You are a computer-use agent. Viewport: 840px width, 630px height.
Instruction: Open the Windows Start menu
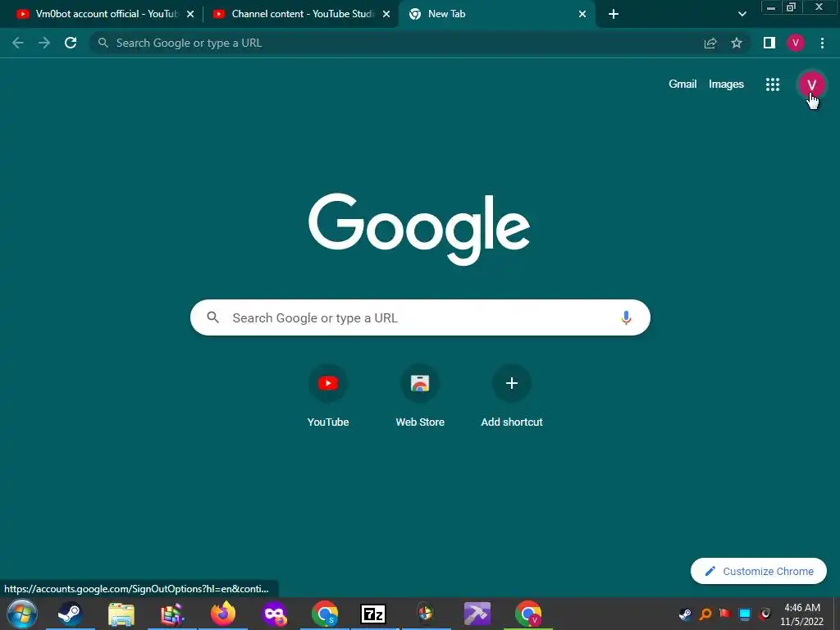point(22,614)
